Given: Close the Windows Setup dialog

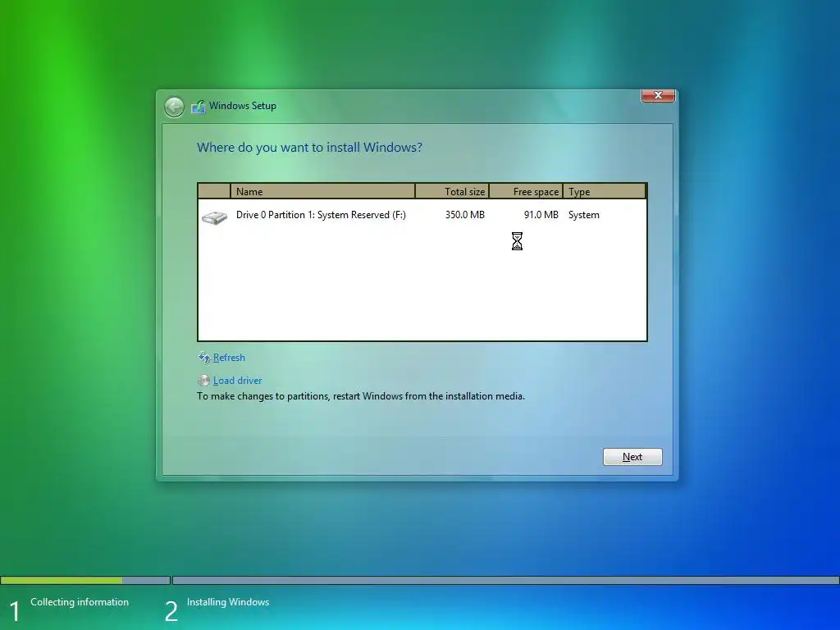Looking at the screenshot, I should (658, 95).
